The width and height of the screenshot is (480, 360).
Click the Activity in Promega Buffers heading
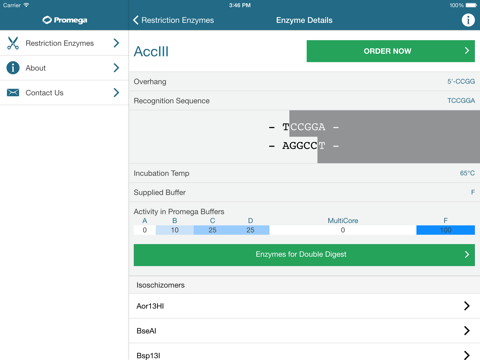click(179, 211)
